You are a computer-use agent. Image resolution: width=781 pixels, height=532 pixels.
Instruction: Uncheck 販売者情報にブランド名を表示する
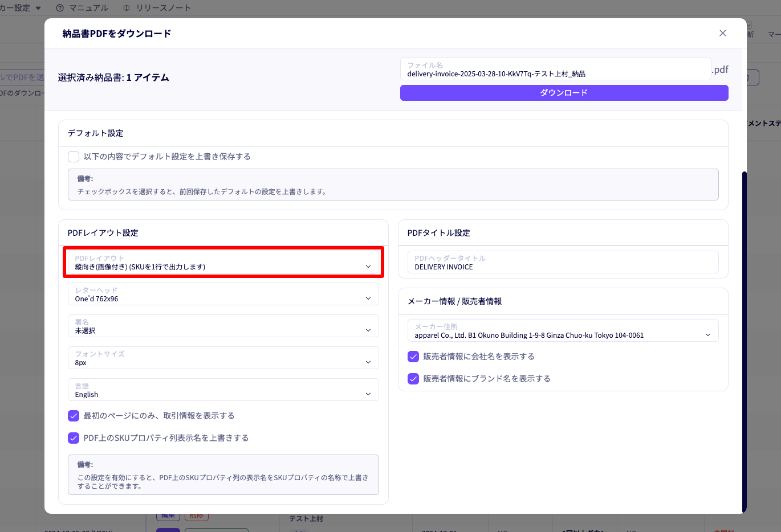(413, 379)
